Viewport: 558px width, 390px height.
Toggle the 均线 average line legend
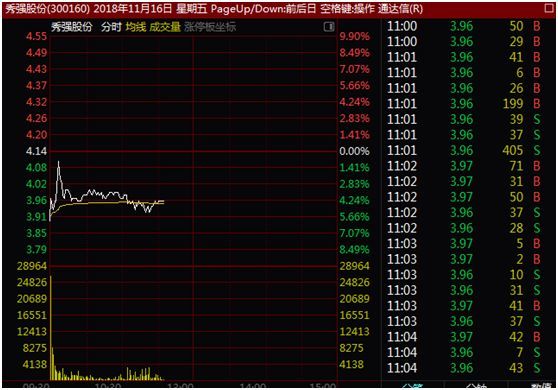[x=136, y=27]
